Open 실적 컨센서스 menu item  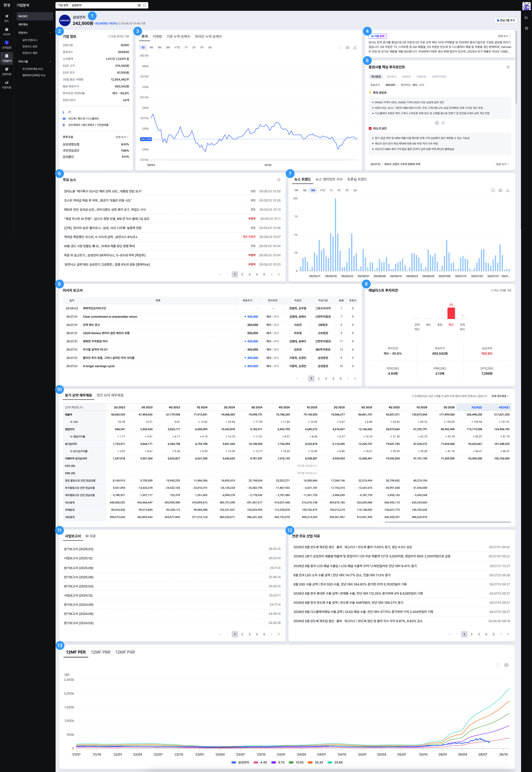coord(30,40)
